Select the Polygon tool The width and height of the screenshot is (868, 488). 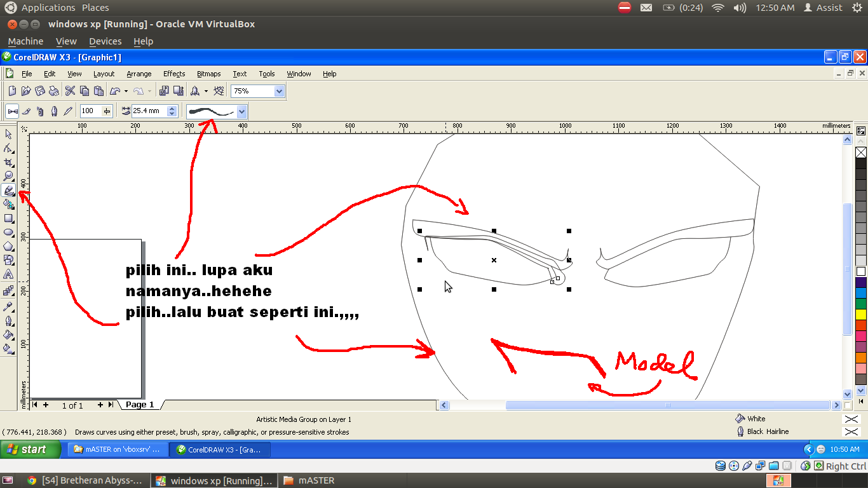coord(9,246)
